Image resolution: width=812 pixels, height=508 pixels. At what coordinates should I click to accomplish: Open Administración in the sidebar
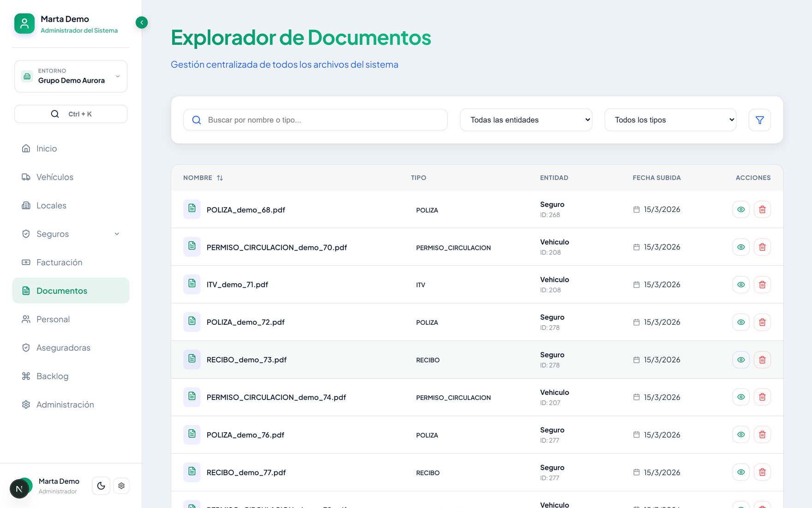point(71,405)
